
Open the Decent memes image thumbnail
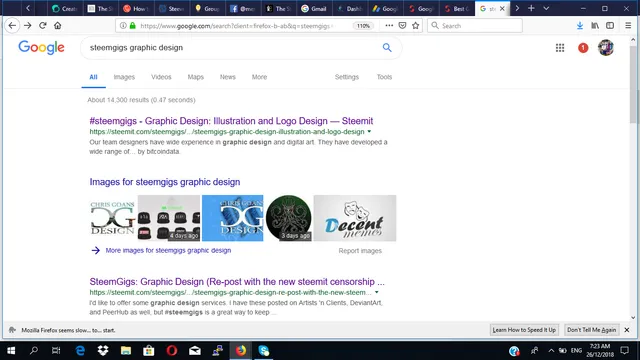(x=355, y=218)
